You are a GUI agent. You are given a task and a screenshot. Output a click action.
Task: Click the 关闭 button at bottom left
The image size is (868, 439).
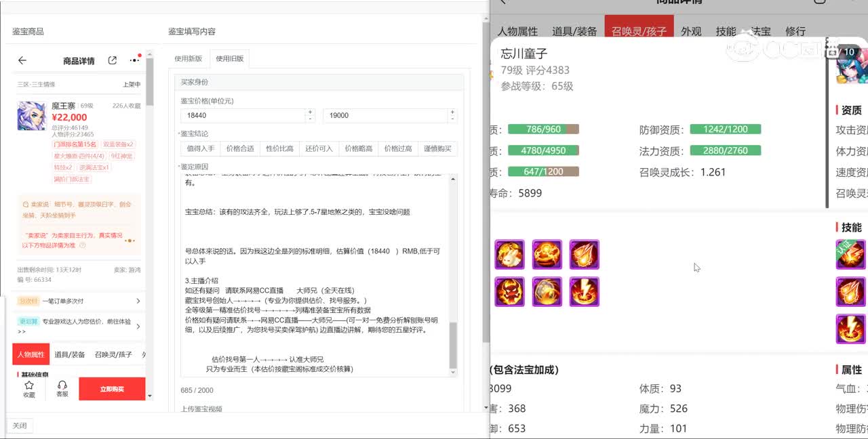point(20,425)
